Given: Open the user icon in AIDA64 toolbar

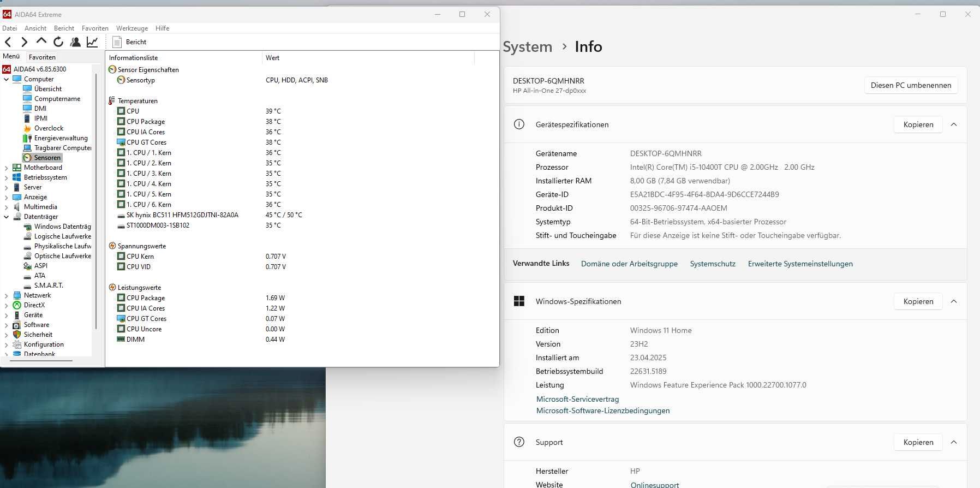Looking at the screenshot, I should coord(75,41).
